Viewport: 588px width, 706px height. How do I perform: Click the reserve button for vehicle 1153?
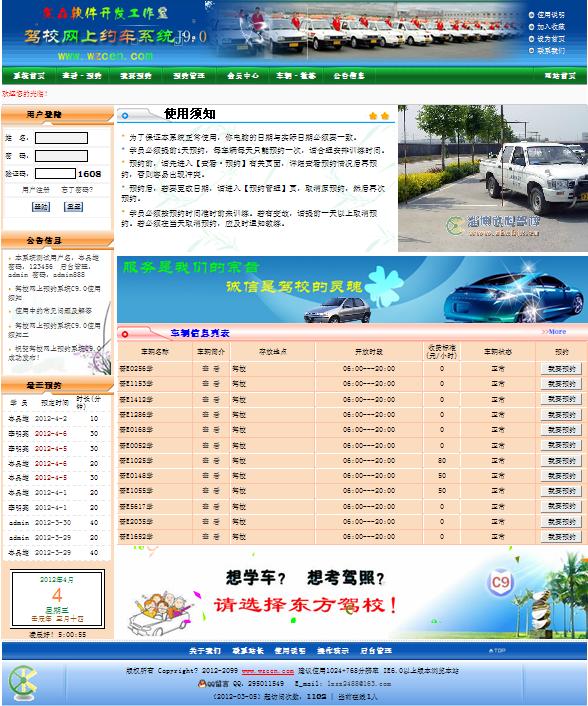[x=561, y=384]
